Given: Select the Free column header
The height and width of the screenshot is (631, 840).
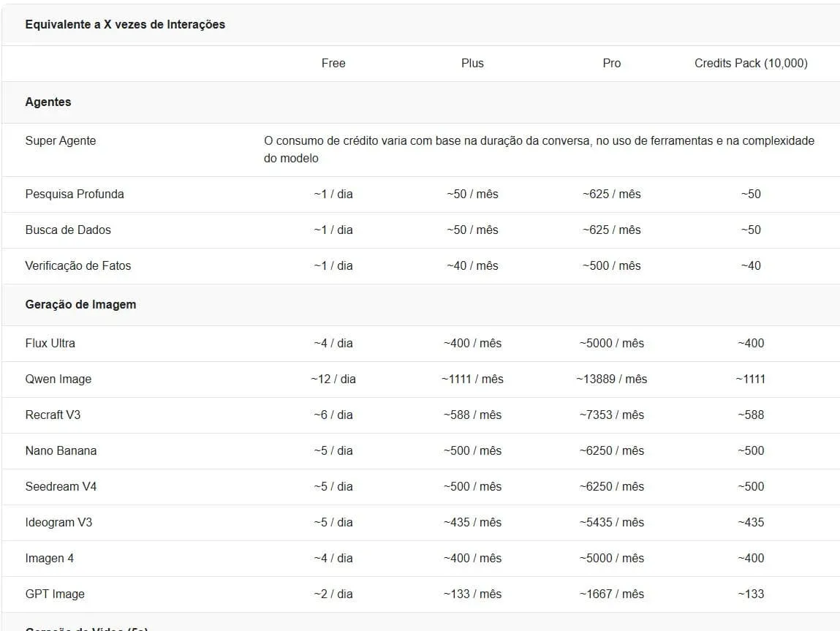Looking at the screenshot, I should pyautogui.click(x=333, y=63).
